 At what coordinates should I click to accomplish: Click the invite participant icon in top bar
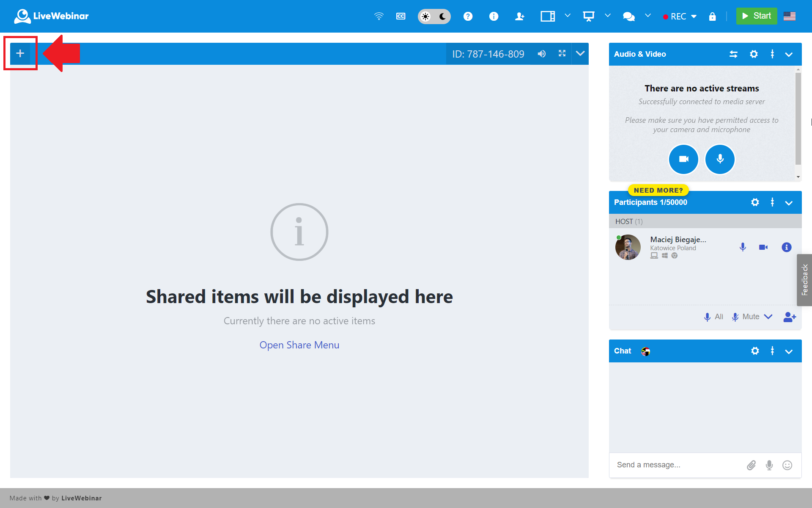(519, 17)
